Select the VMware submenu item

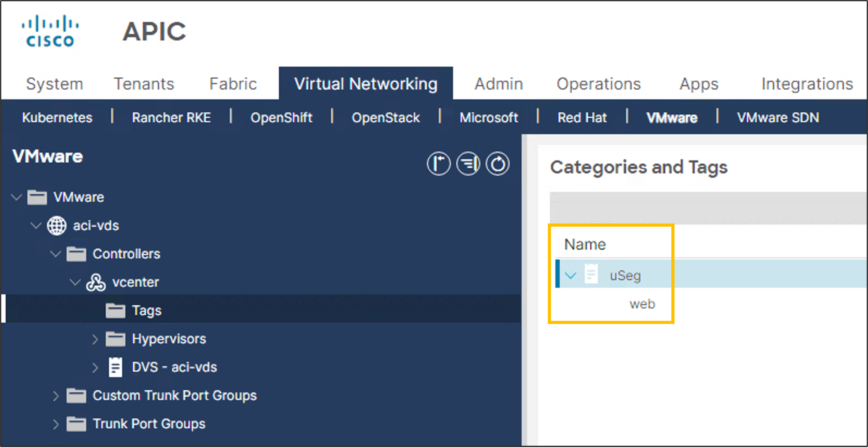672,117
